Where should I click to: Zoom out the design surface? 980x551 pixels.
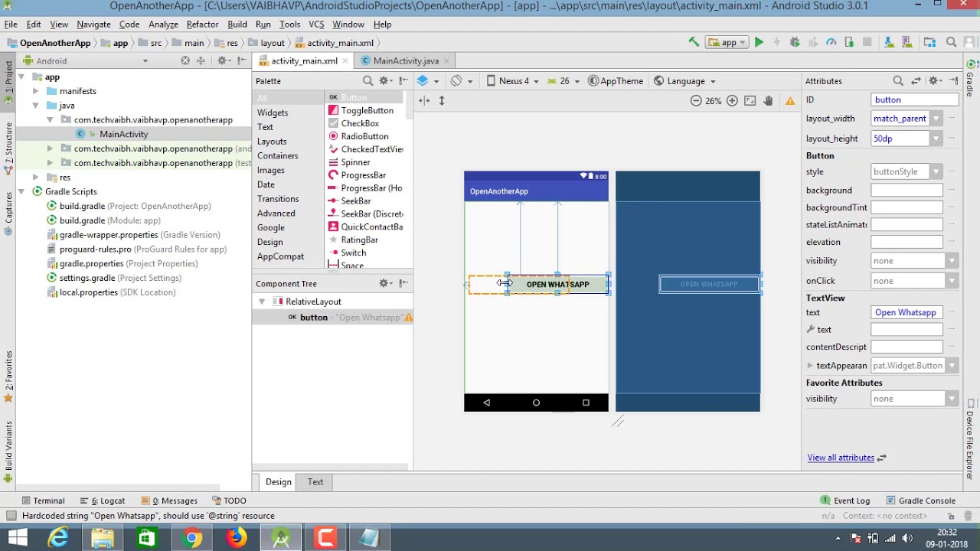[695, 100]
